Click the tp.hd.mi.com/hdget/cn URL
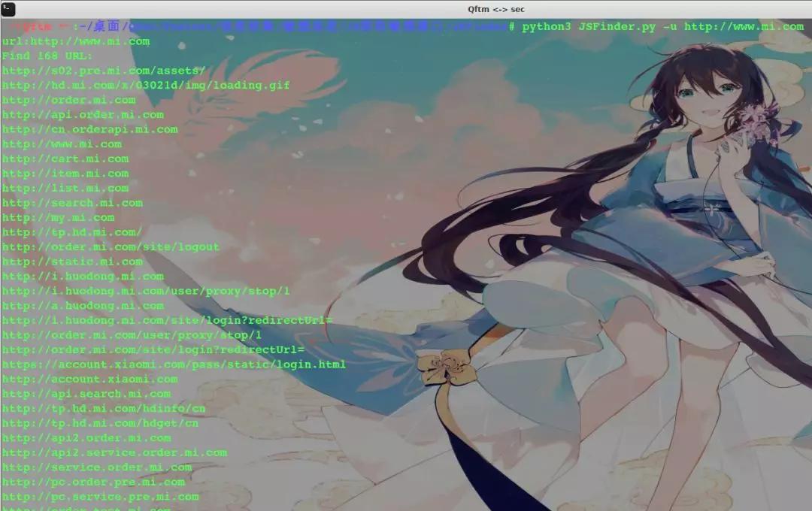 coord(101,423)
